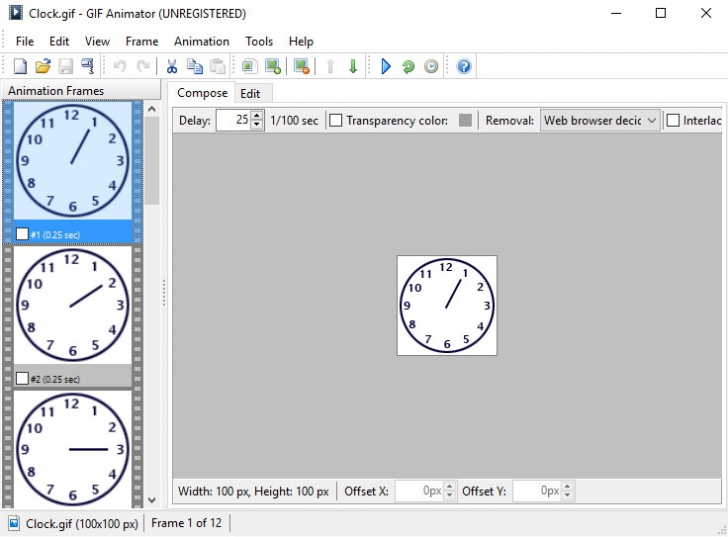Viewport: 728px width, 537px height.
Task: Play the animation preview
Action: click(x=386, y=66)
